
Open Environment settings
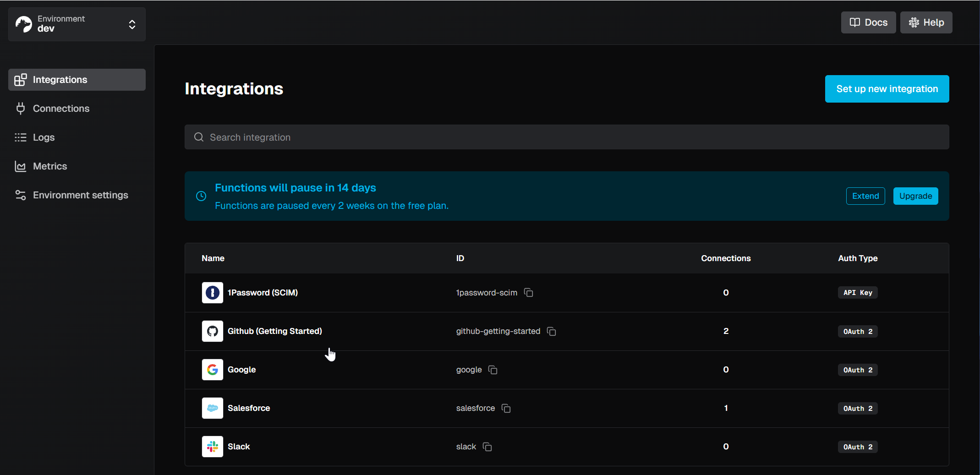(x=77, y=195)
